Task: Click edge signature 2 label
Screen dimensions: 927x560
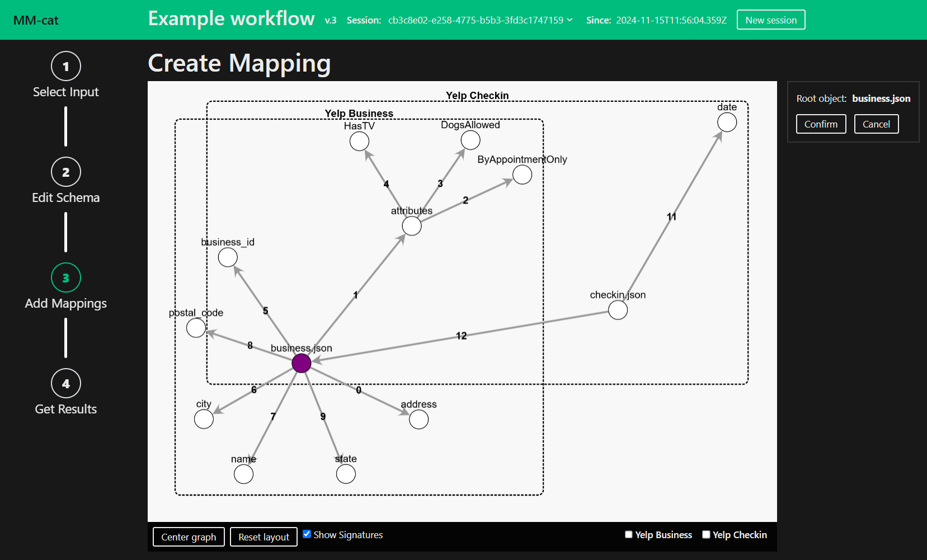Action: pyautogui.click(x=465, y=200)
